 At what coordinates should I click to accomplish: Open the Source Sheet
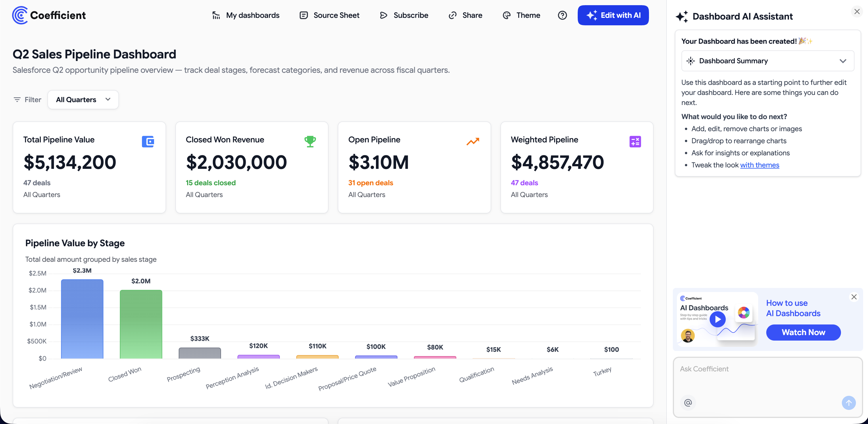[x=329, y=15]
